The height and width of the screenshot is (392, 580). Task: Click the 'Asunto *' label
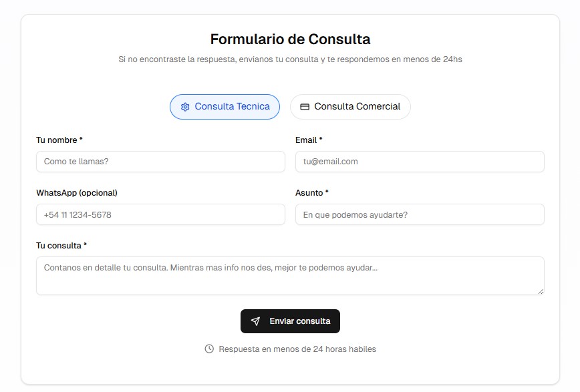click(x=312, y=193)
